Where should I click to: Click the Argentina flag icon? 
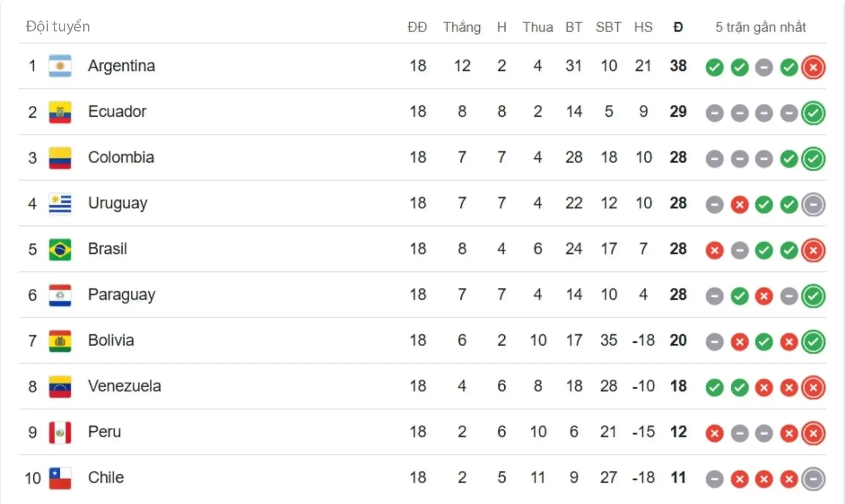[60, 66]
